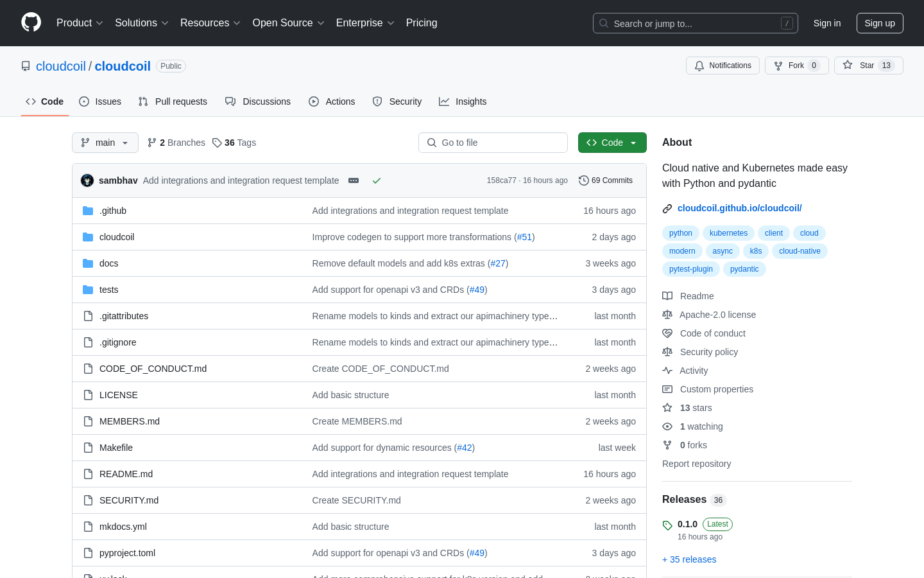Click the .gitattributes file icon
This screenshot has width=924, height=578.
(x=88, y=316)
